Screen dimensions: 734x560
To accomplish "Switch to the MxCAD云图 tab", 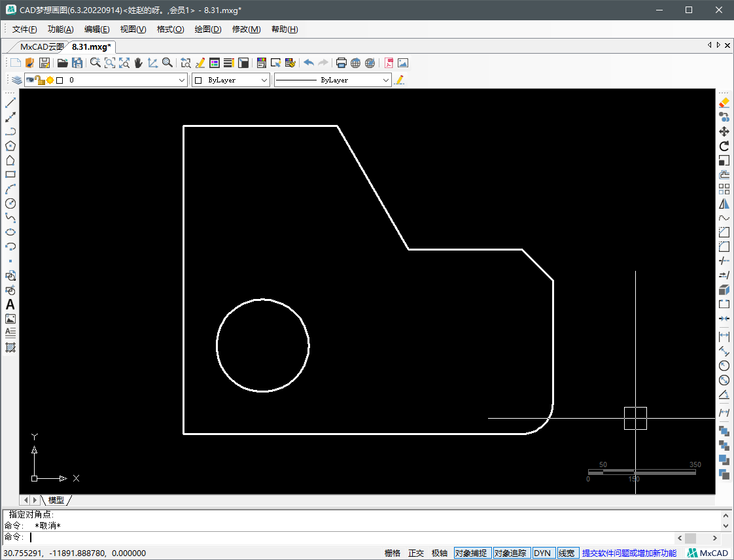I will (42, 47).
